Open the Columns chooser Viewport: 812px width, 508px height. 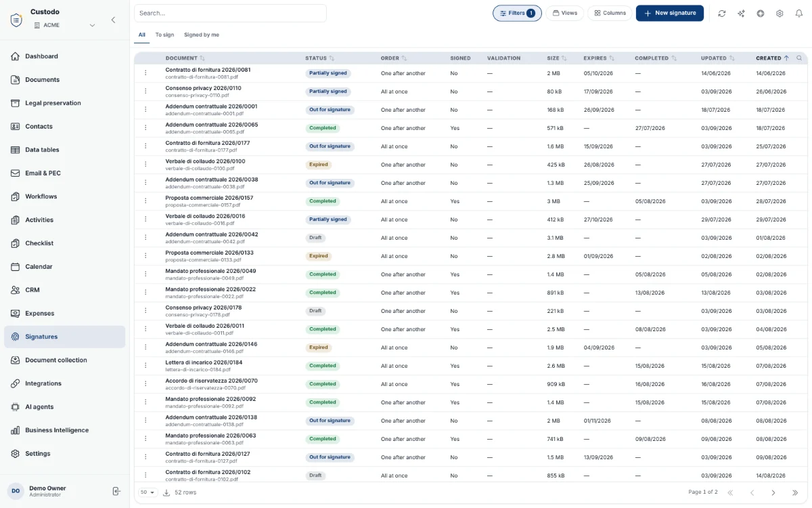610,14
